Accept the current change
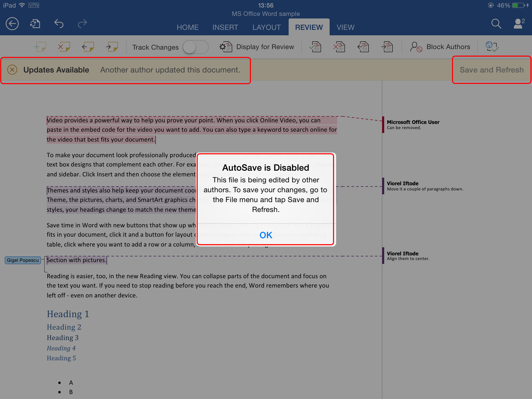 315,47
